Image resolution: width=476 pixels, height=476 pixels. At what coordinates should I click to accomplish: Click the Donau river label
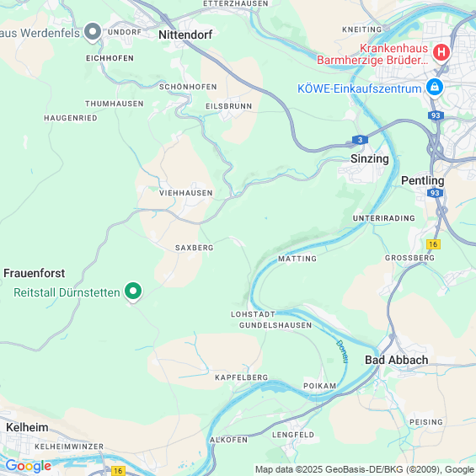pyautogui.click(x=342, y=351)
